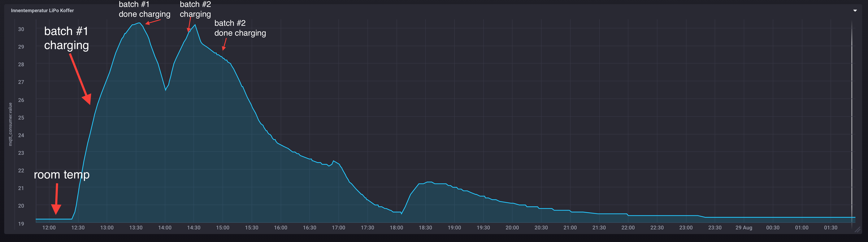Image resolution: width=868 pixels, height=242 pixels.
Task: Click the 12:30 time axis label
Action: pos(78,228)
